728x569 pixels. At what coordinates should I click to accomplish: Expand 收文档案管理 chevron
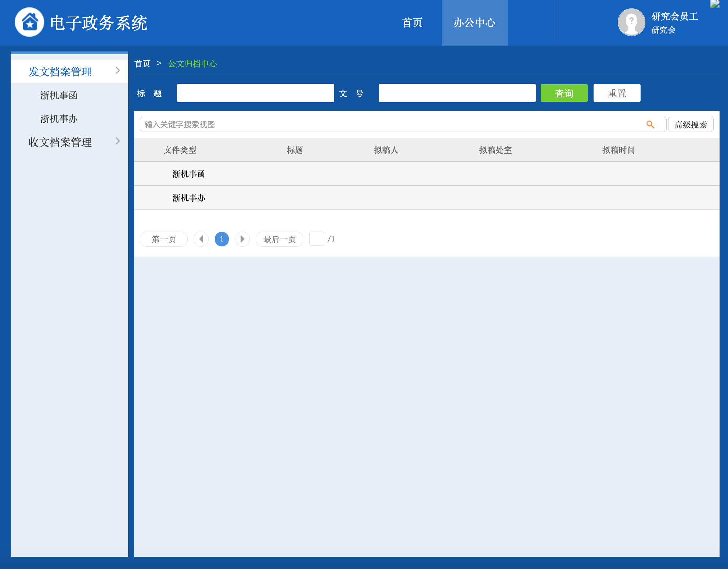[118, 141]
